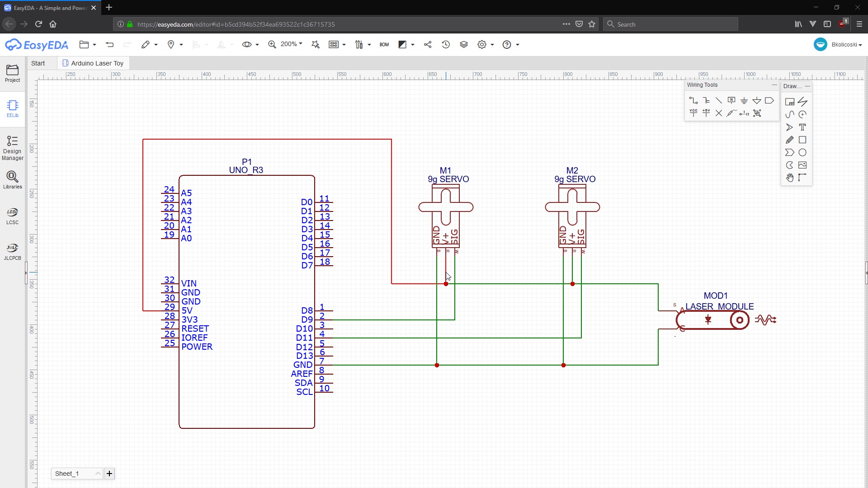This screenshot has width=868, height=488.
Task: Select the Line drawing tool
Action: point(802,102)
